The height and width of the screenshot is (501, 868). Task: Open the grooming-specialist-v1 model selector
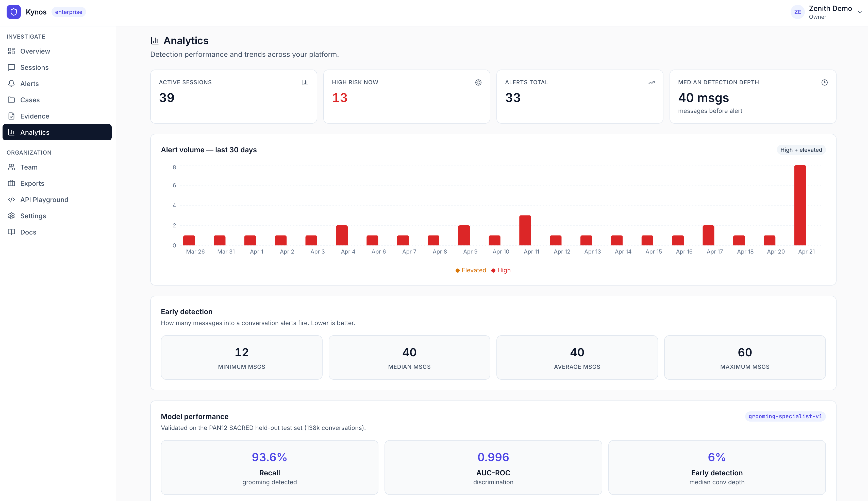[x=786, y=416]
